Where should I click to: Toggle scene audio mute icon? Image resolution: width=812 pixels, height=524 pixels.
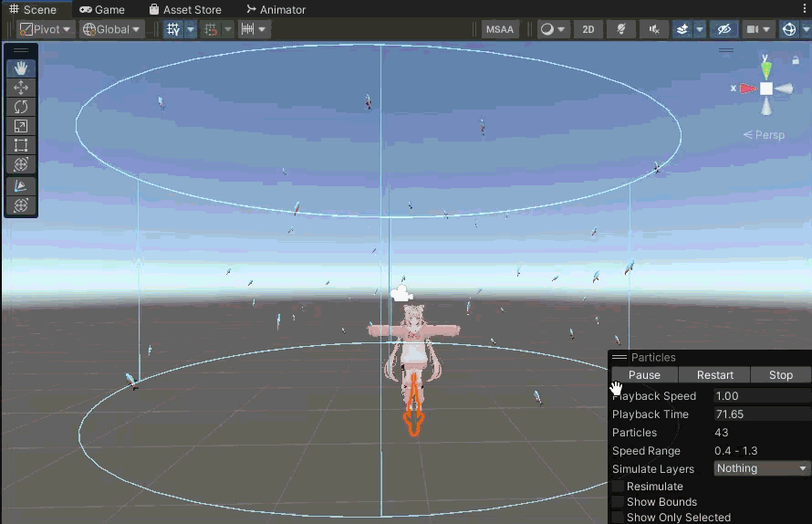(x=653, y=29)
